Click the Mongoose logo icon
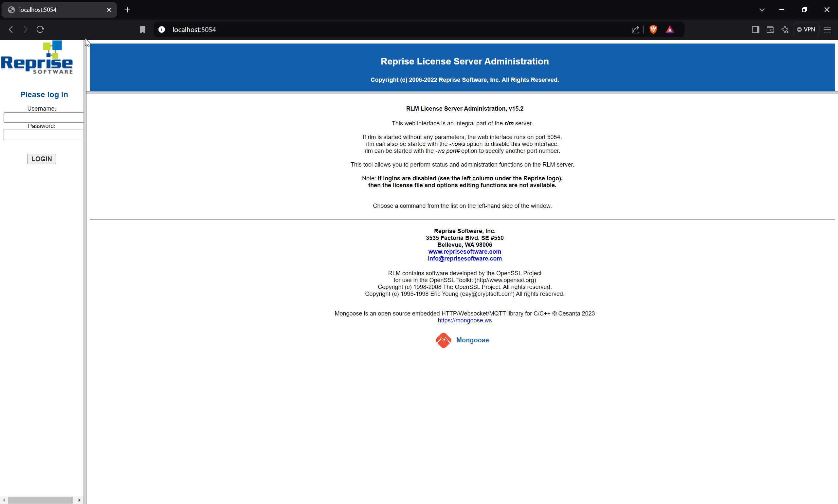 (443, 340)
